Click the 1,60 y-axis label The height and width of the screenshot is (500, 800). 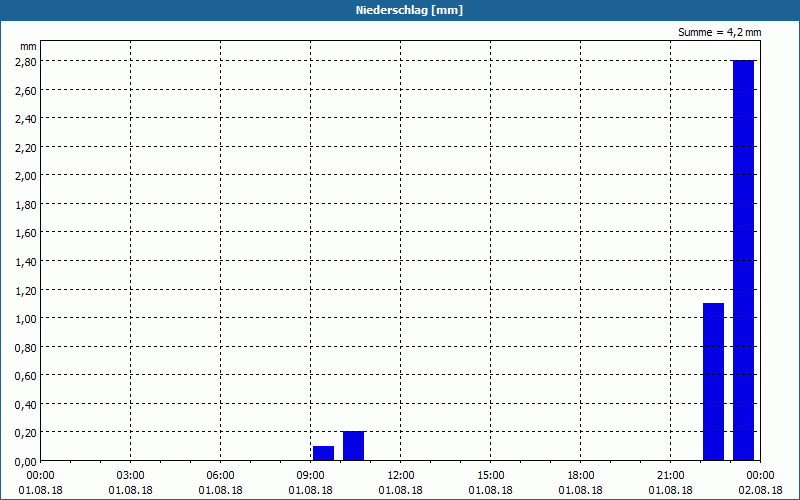pos(28,233)
